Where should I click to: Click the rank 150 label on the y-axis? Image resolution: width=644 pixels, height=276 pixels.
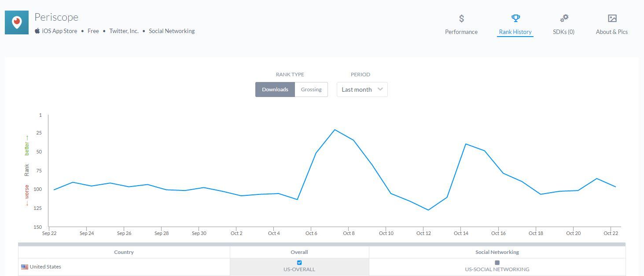37,227
